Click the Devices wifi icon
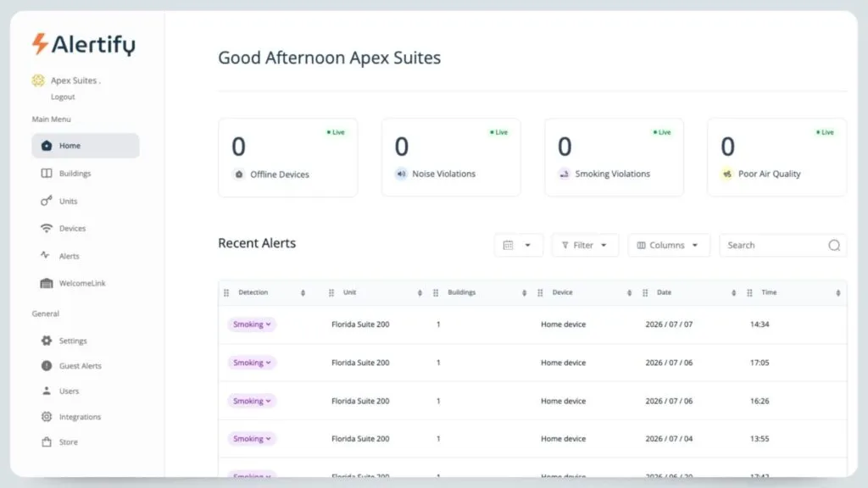The image size is (868, 488). pyautogui.click(x=47, y=228)
